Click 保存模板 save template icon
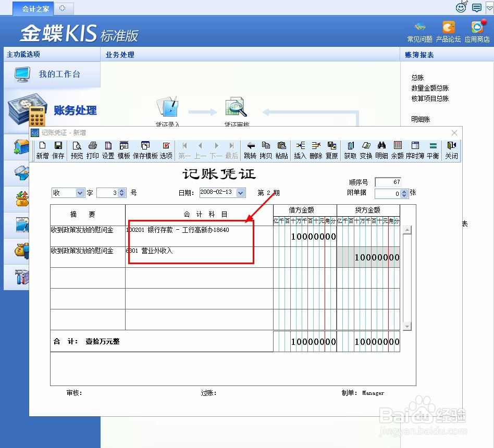494x448 pixels. point(145,150)
